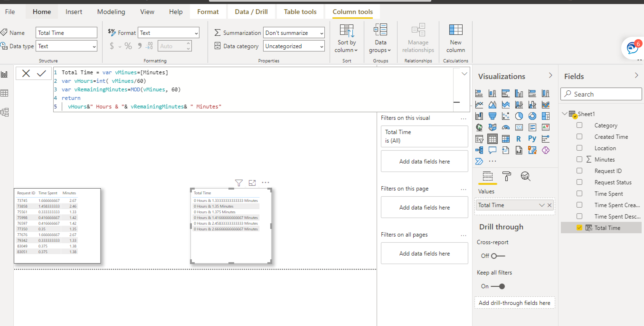Viewport: 644px width, 326px height.
Task: Open Total Time value field options arrow
Action: (x=542, y=205)
